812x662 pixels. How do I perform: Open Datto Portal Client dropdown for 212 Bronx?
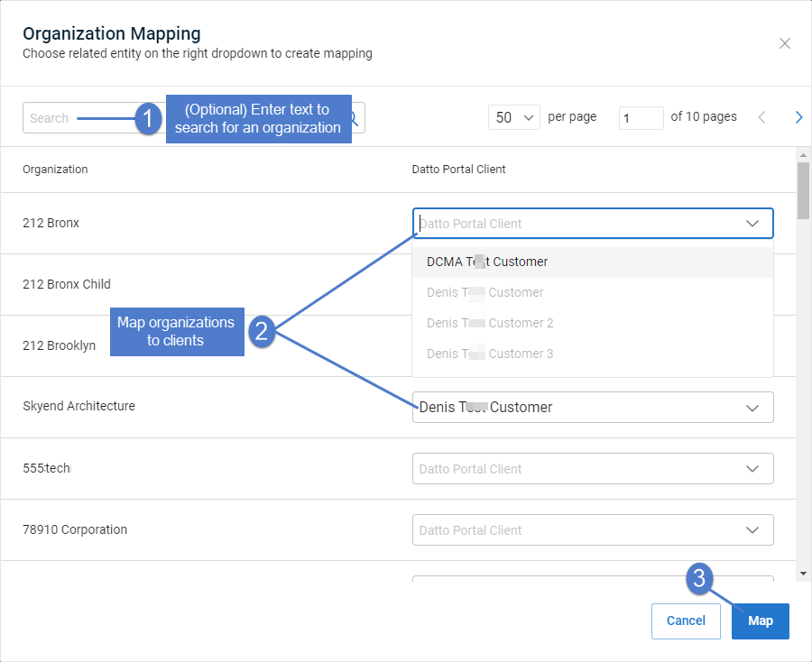(x=593, y=224)
